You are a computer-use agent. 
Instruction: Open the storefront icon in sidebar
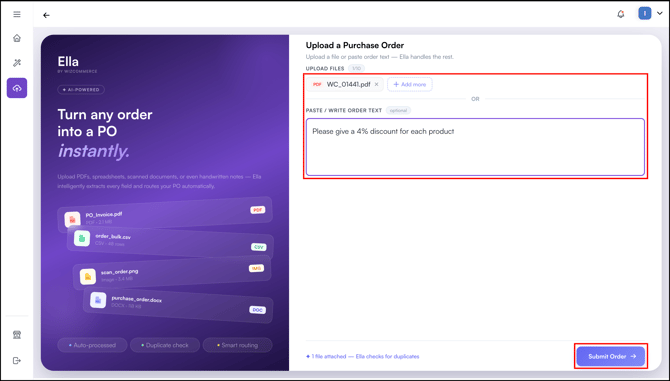[17, 335]
